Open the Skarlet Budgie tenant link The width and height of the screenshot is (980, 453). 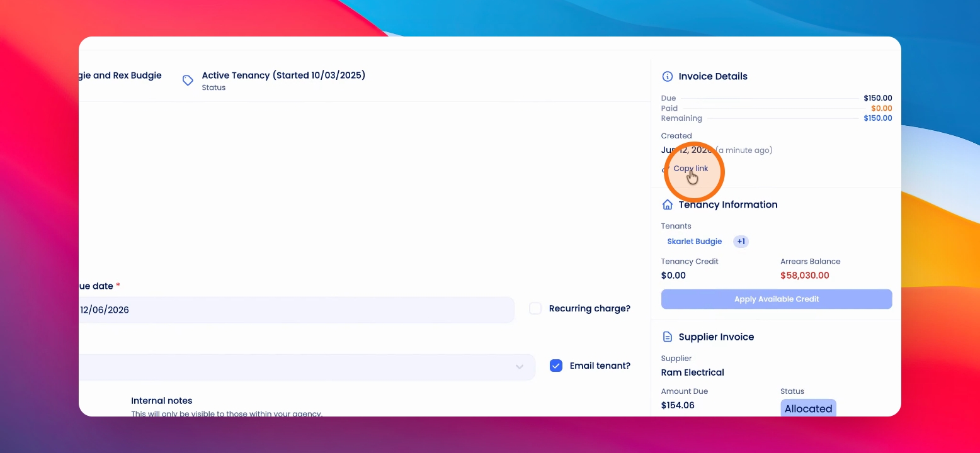pyautogui.click(x=695, y=242)
